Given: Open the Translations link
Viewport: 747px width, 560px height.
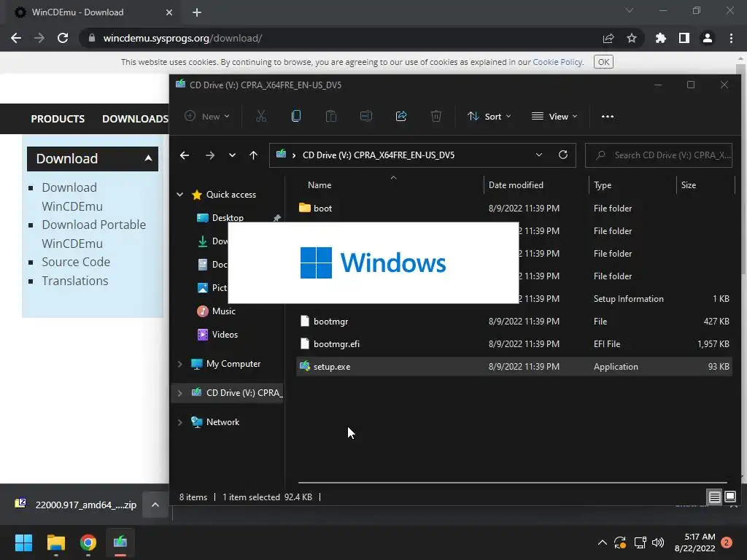Looking at the screenshot, I should 75,281.
